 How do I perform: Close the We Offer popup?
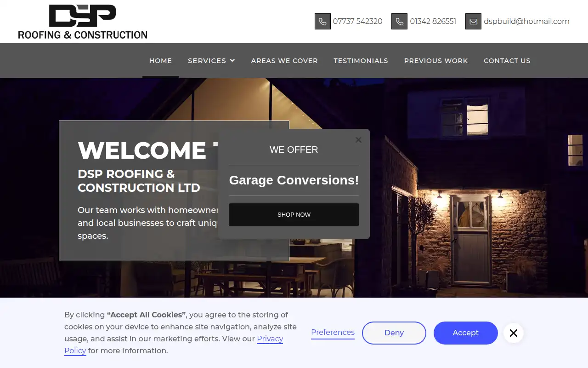[358, 140]
